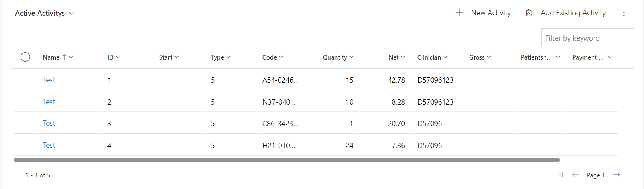
Task: Click the Add Existing Activity button
Action: coord(565,13)
